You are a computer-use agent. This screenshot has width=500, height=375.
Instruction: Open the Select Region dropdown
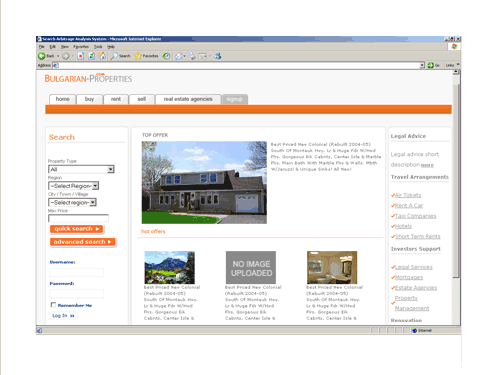pos(74,186)
